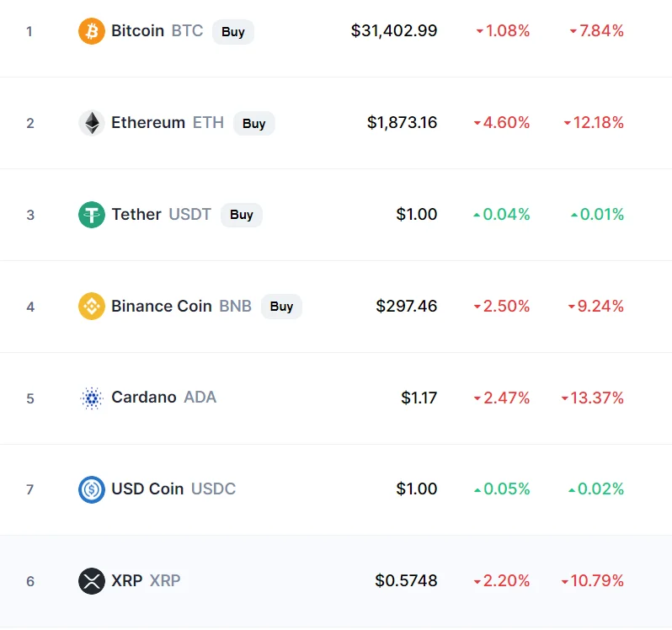Image resolution: width=672 pixels, height=630 pixels.
Task: Select the Bitcoin price $31,402.99
Action: click(x=394, y=31)
